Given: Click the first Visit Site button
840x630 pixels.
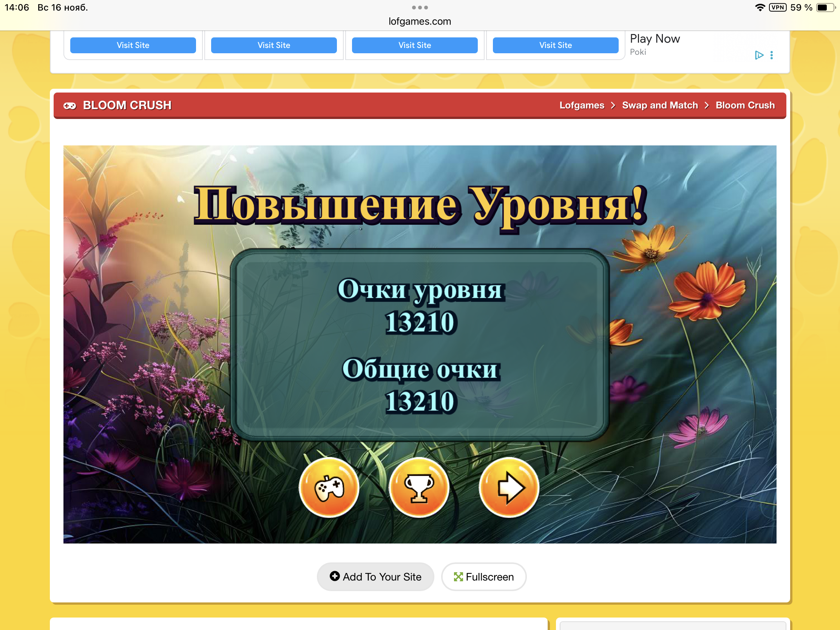Looking at the screenshot, I should (x=133, y=45).
